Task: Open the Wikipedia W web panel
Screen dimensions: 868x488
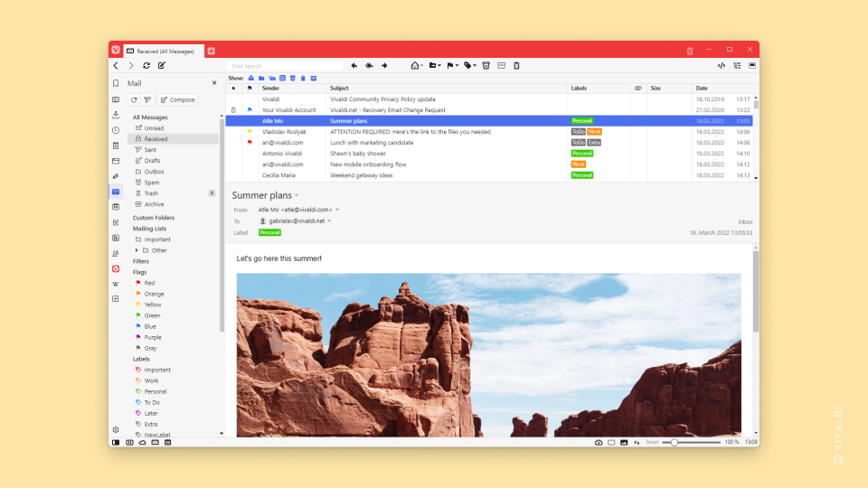Action: [x=116, y=284]
